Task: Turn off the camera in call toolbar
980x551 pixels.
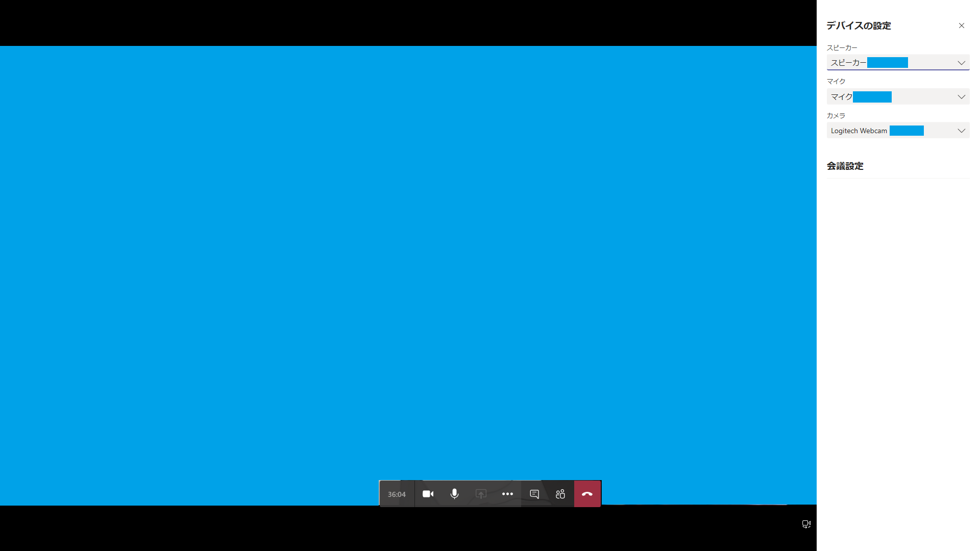Action: click(x=428, y=494)
